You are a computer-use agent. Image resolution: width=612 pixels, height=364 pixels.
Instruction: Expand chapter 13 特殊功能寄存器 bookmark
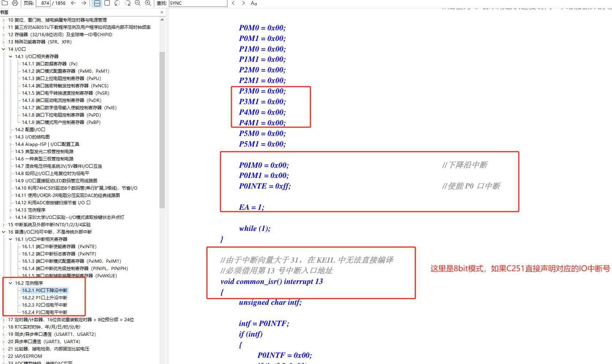pos(4,42)
